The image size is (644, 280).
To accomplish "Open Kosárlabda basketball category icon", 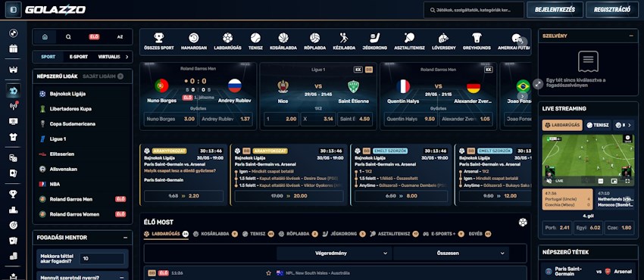I will (283, 38).
